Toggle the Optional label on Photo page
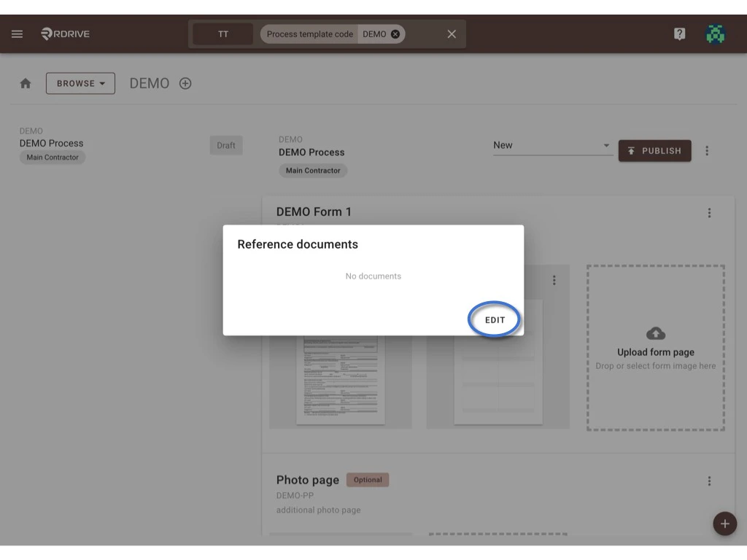Image resolution: width=747 pixels, height=560 pixels. point(367,480)
